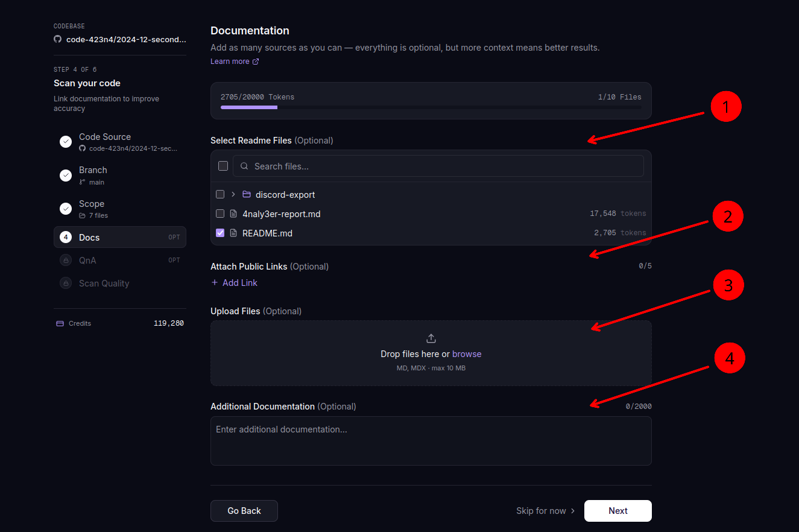Click the 0/2000 character counter
The height and width of the screenshot is (532, 799).
pos(639,407)
